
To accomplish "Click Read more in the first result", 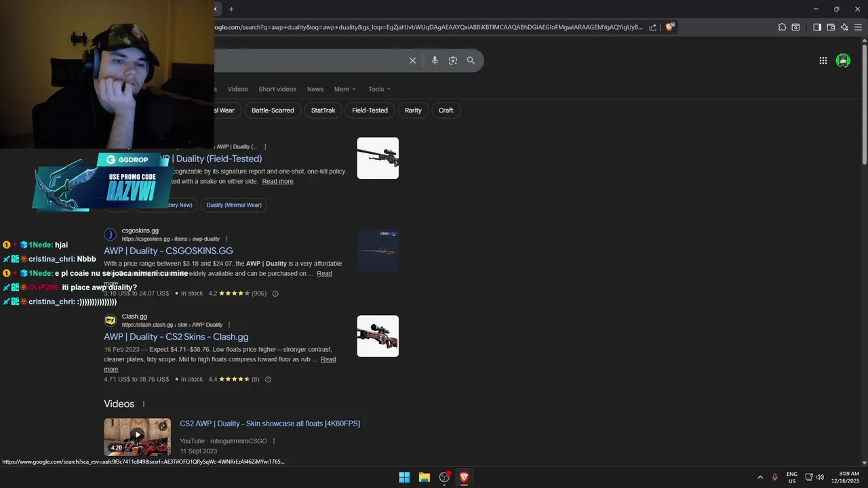I will (278, 182).
